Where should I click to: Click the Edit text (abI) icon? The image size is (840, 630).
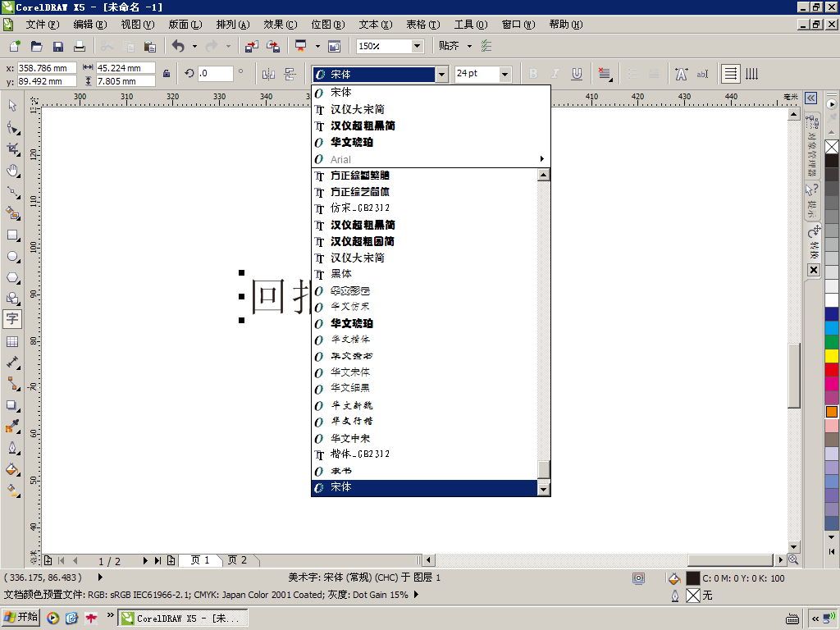pyautogui.click(x=702, y=74)
